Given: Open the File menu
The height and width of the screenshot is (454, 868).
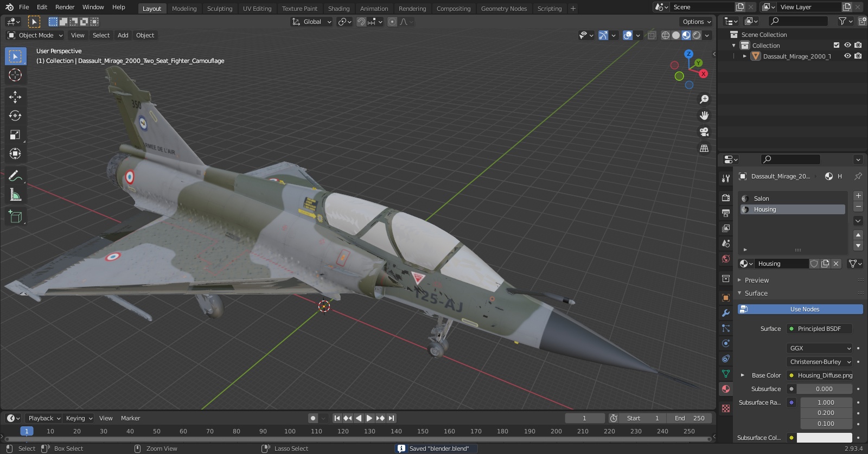Looking at the screenshot, I should tap(24, 7).
